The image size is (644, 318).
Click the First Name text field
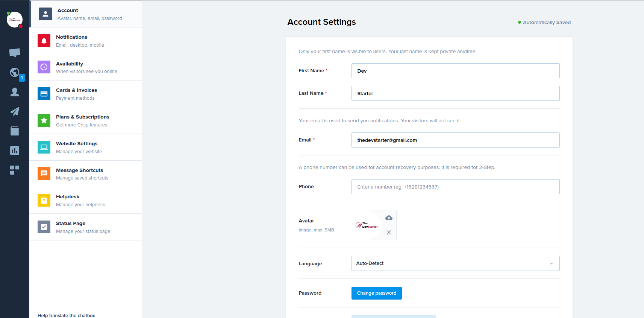tap(455, 71)
